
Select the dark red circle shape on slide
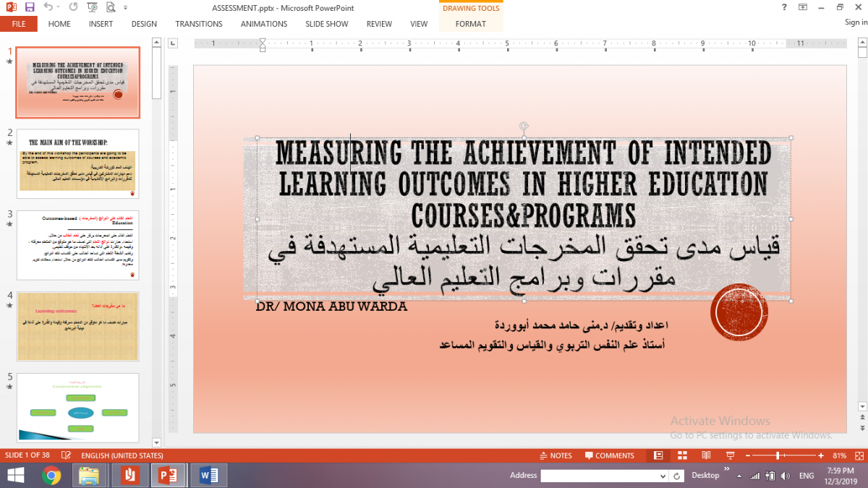point(739,312)
